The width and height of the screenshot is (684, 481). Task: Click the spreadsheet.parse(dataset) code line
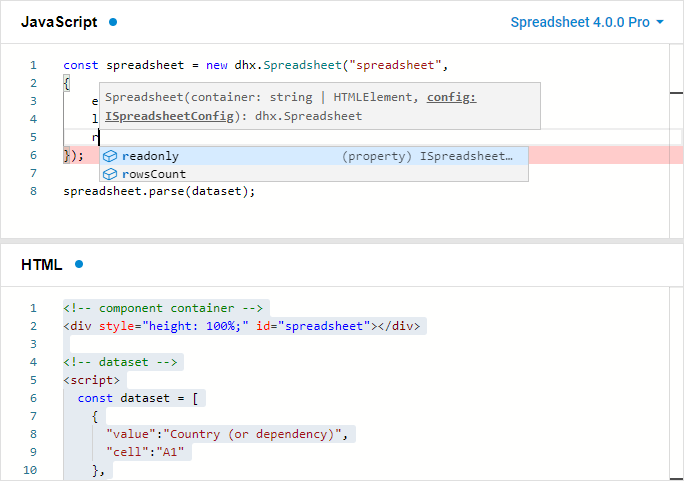point(159,191)
